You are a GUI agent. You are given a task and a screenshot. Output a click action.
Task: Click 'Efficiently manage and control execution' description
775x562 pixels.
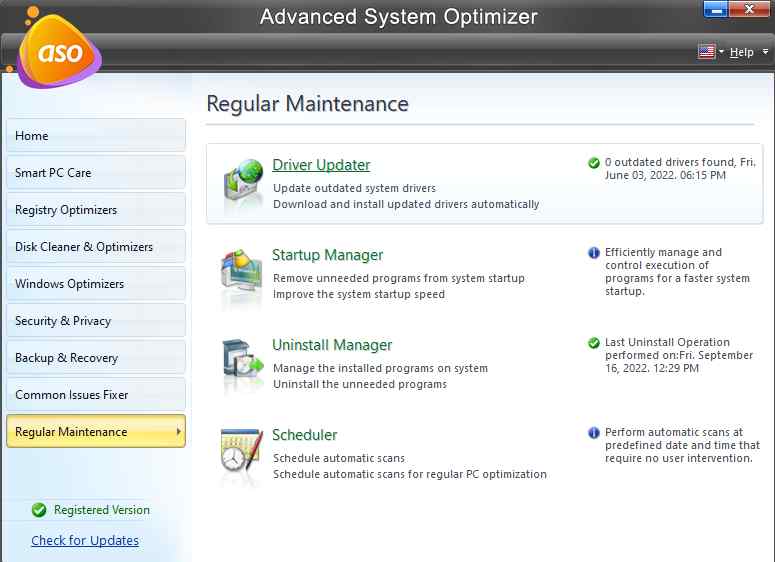coord(677,271)
